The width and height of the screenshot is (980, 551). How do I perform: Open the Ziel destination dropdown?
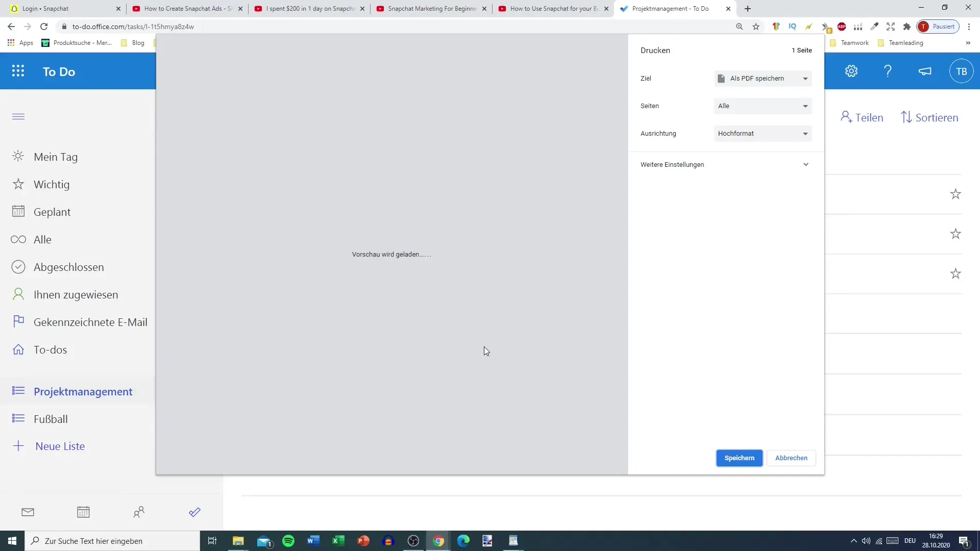point(763,78)
